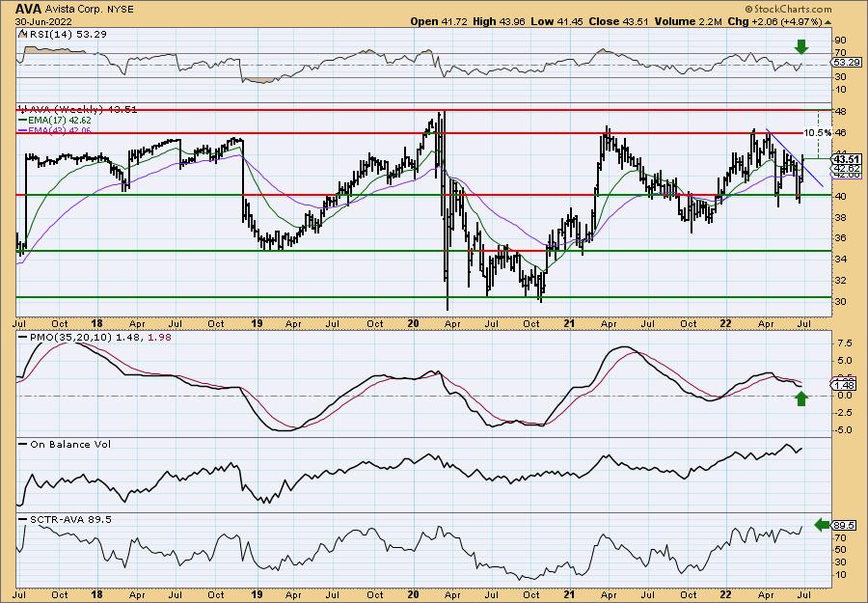Click the -2.5 level on the PMO axis

(x=843, y=413)
